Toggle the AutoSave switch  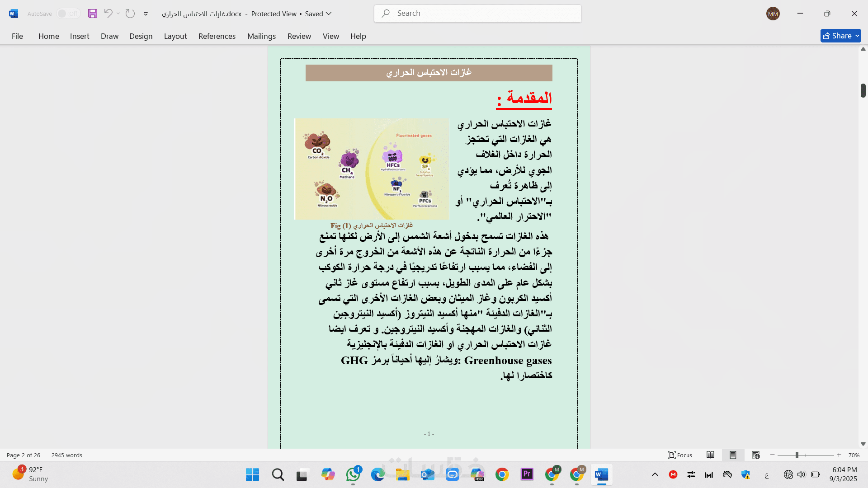[68, 14]
